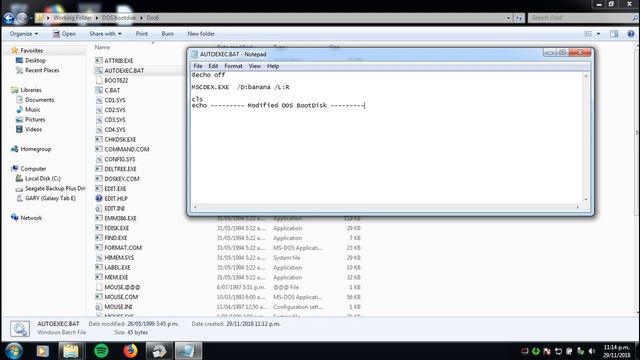Select Libraries in the navigation pane

click(31, 90)
